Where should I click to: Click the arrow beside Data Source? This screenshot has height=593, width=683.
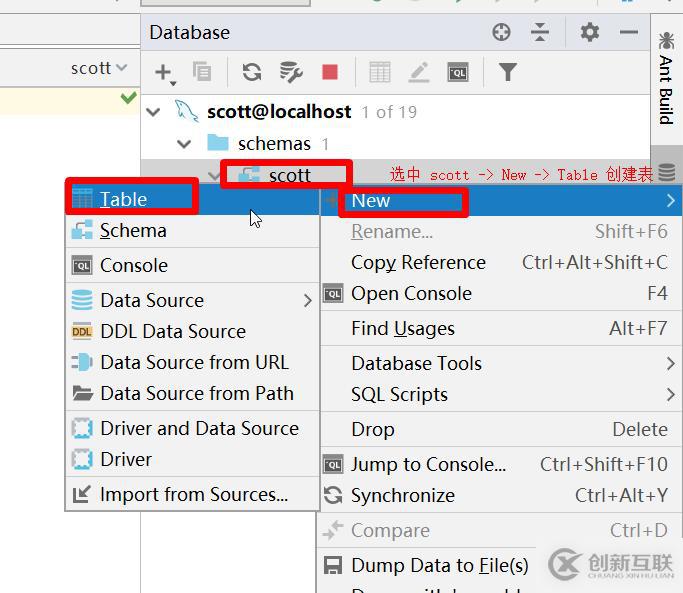pyautogui.click(x=308, y=300)
